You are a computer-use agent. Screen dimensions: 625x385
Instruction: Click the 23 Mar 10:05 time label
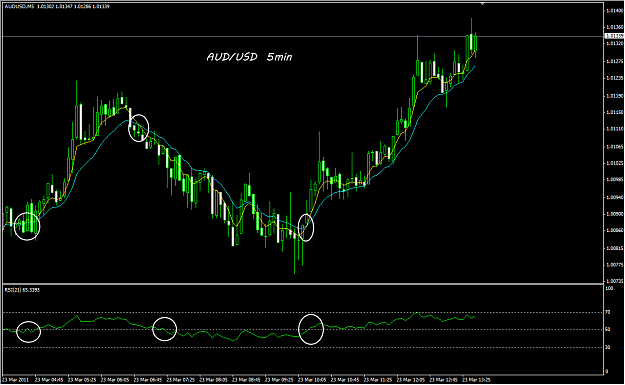[x=312, y=380]
